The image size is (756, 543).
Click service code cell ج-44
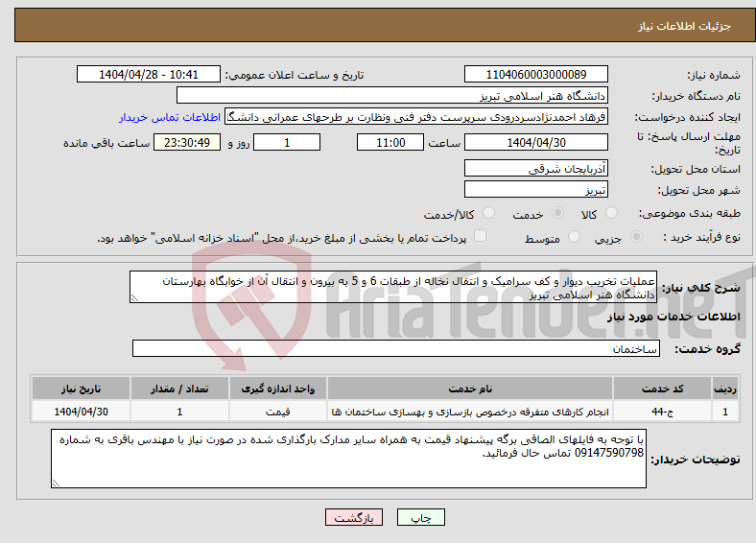tap(663, 412)
